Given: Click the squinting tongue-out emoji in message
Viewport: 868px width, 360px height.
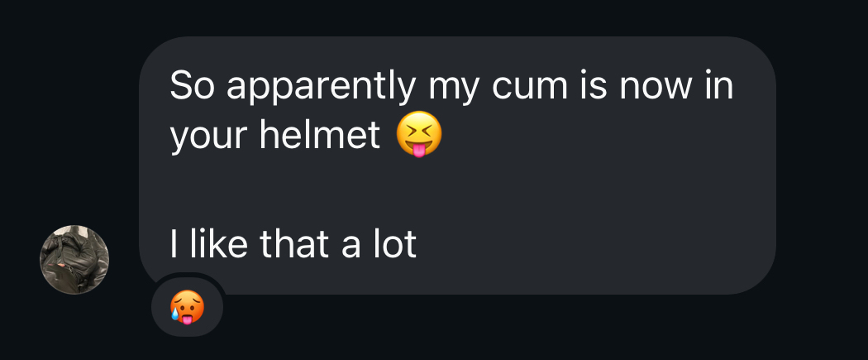Looking at the screenshot, I should click(x=420, y=134).
